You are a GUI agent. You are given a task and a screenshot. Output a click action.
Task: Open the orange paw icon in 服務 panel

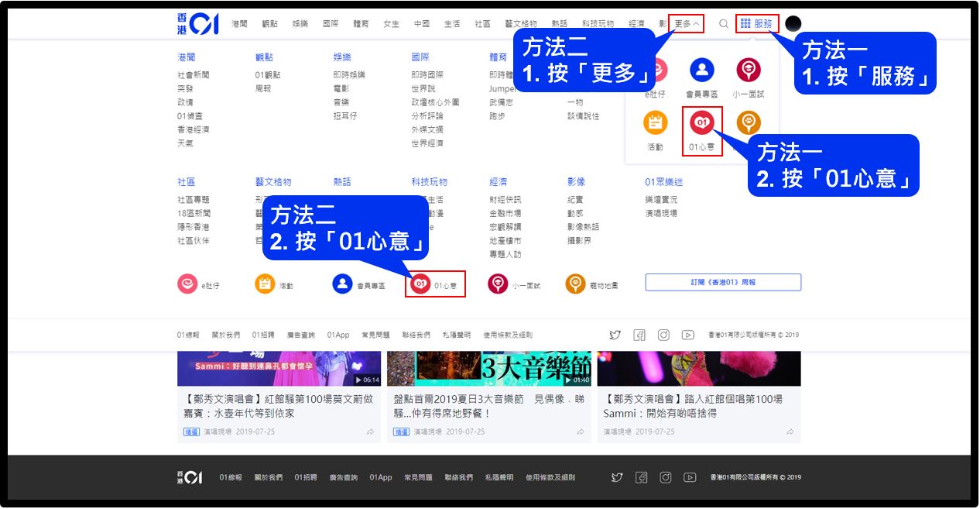(x=749, y=122)
